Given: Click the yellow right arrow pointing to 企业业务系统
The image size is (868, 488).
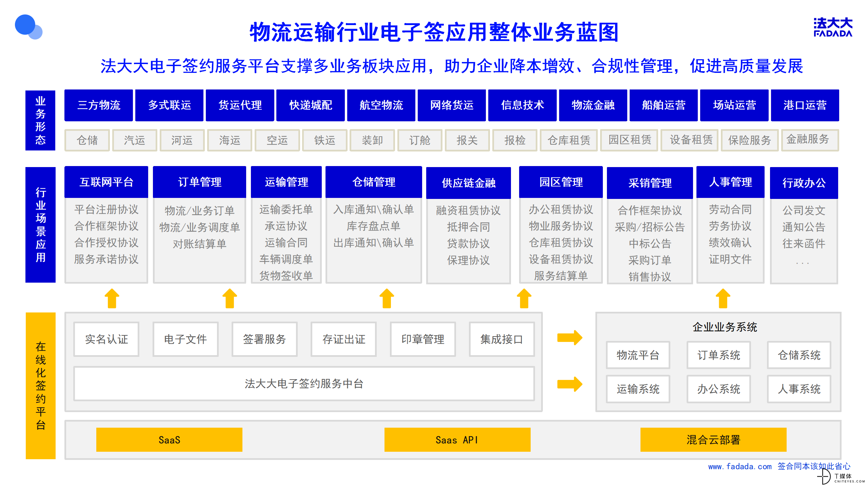Looking at the screenshot, I should pyautogui.click(x=569, y=338).
